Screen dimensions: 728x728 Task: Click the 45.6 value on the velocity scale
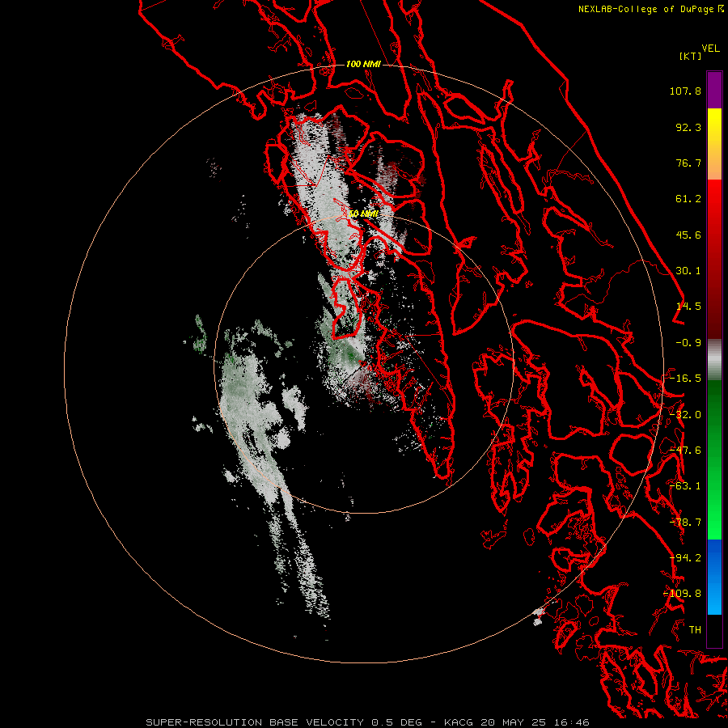(x=688, y=235)
